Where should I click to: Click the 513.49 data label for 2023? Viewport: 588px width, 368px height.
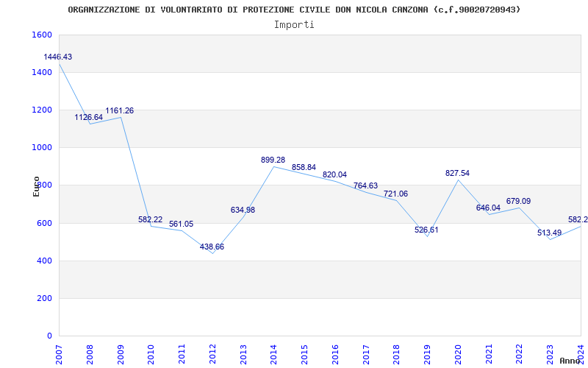pyautogui.click(x=549, y=233)
